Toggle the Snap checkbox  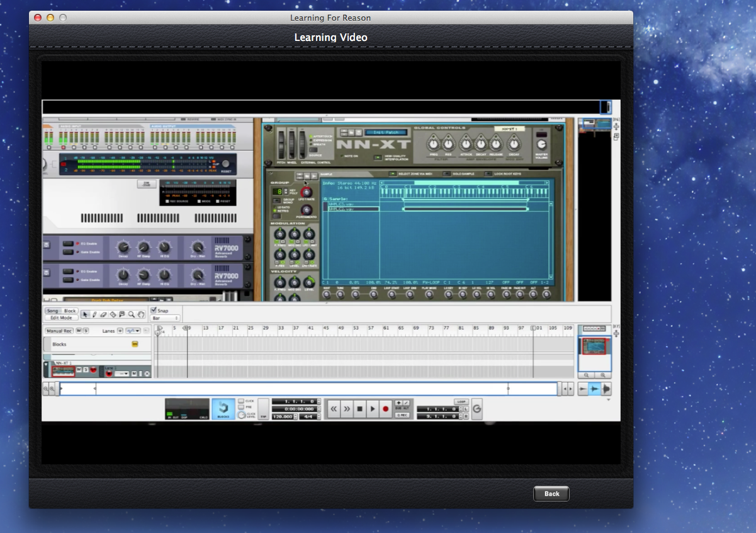pos(154,310)
